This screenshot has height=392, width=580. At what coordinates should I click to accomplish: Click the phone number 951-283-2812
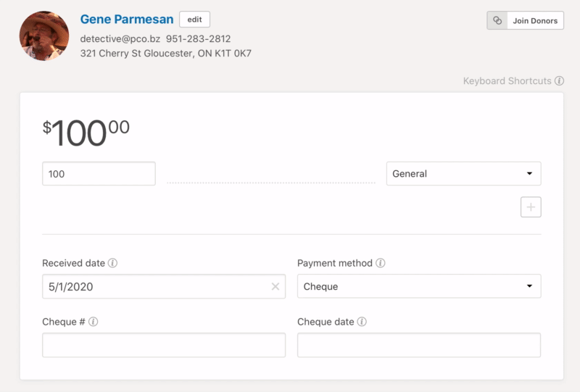[198, 38]
